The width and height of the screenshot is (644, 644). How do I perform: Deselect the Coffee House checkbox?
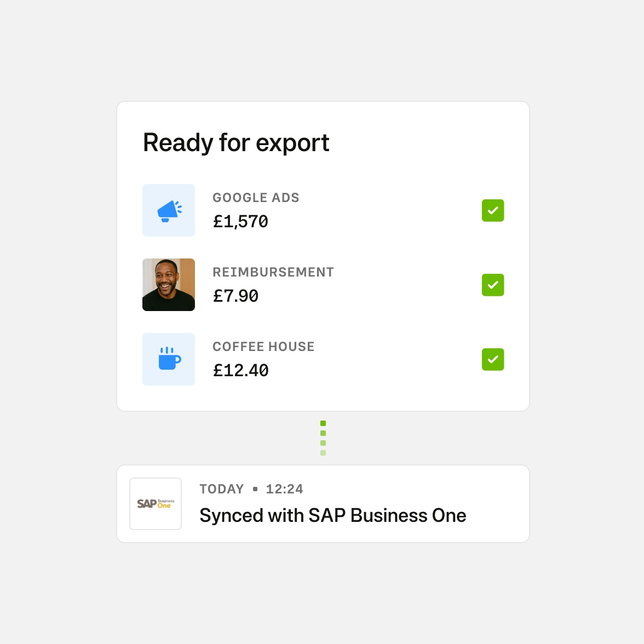(493, 359)
